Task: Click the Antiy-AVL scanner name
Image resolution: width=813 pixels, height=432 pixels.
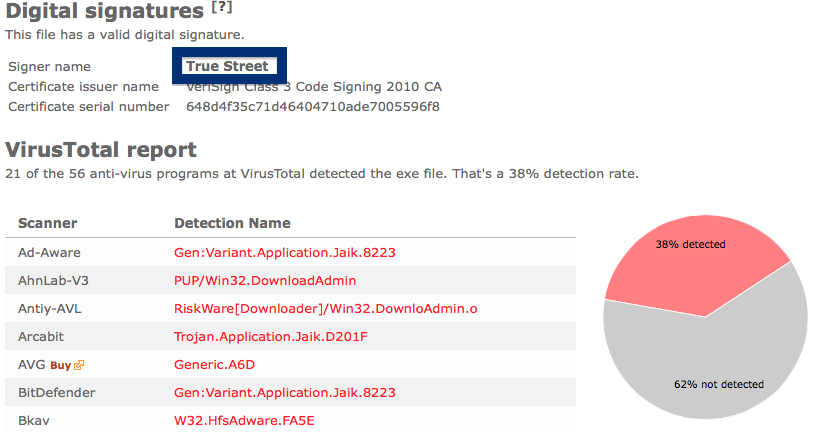Action: tap(50, 309)
